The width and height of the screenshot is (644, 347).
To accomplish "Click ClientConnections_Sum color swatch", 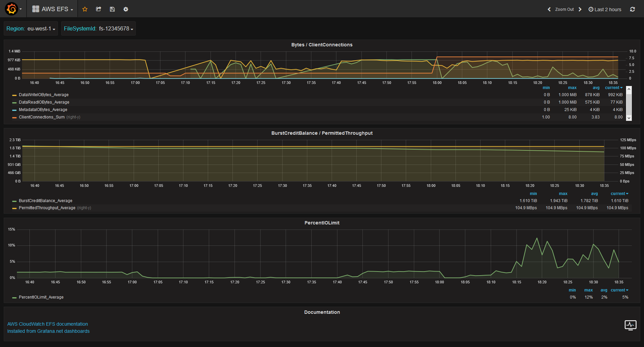I will [14, 117].
